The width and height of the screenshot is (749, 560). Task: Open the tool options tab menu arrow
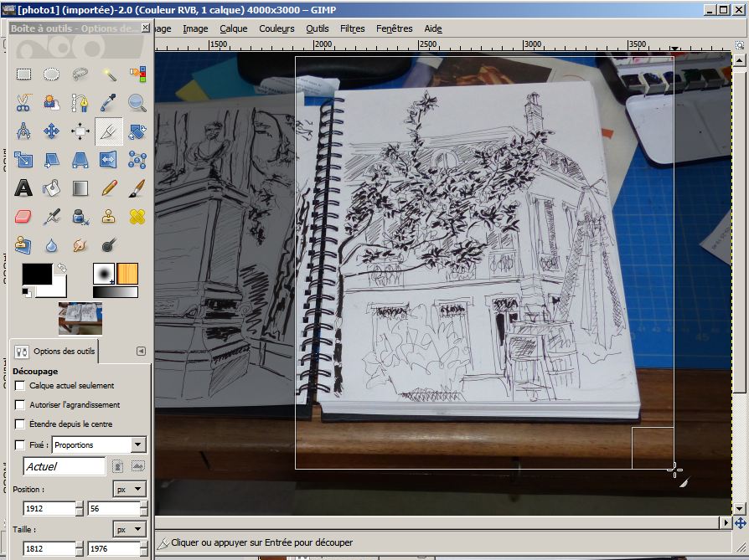(x=141, y=351)
